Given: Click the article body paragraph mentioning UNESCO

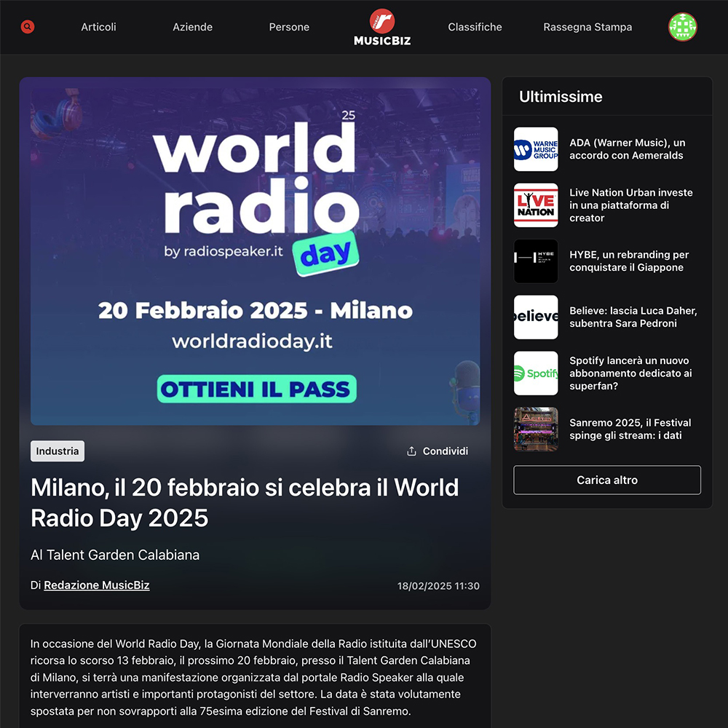Looking at the screenshot, I should pos(253,677).
